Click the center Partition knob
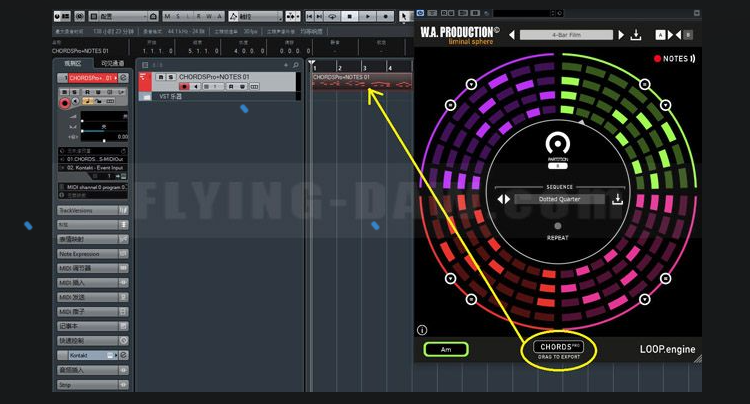 pos(558,143)
